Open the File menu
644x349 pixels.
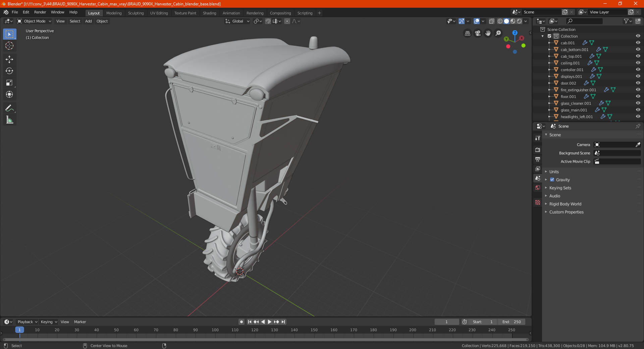click(x=15, y=12)
